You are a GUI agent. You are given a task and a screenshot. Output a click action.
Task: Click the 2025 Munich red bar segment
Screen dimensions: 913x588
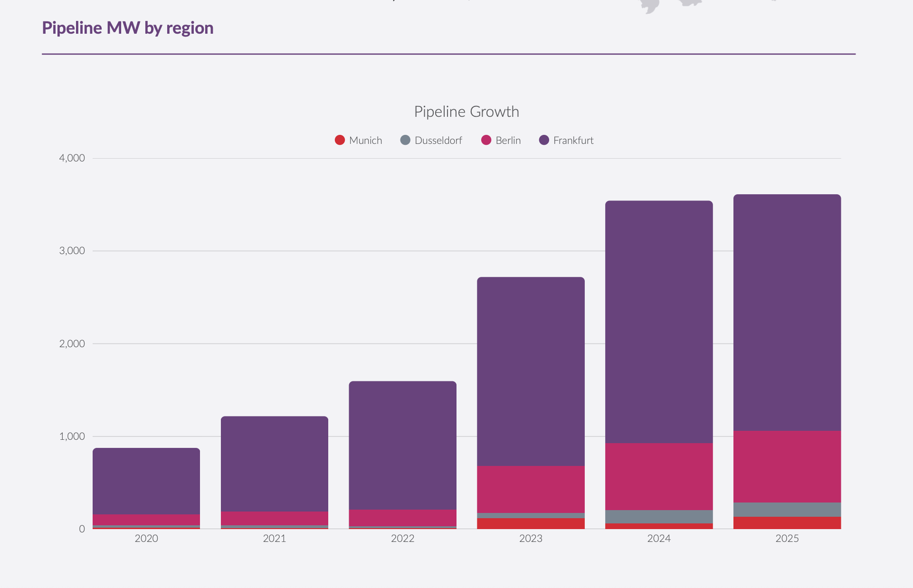787,522
